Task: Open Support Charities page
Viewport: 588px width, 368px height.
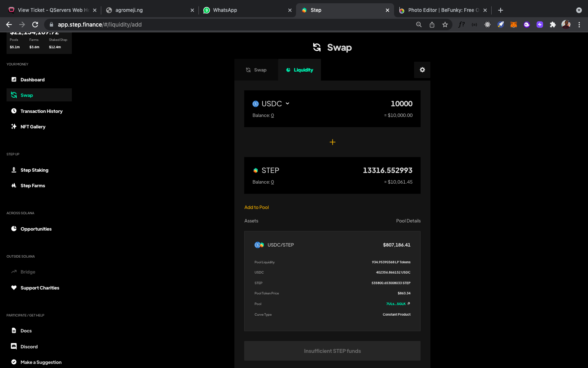Action: tap(39, 288)
